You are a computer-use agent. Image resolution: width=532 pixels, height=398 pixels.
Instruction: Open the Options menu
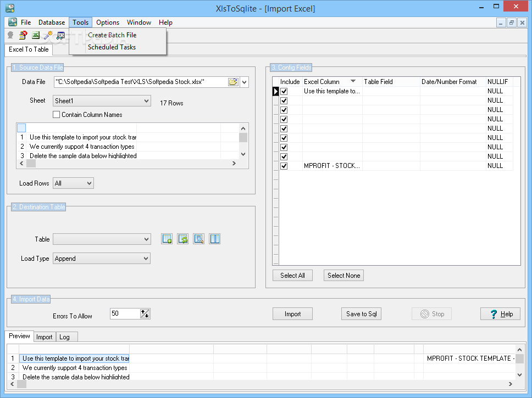(x=108, y=23)
